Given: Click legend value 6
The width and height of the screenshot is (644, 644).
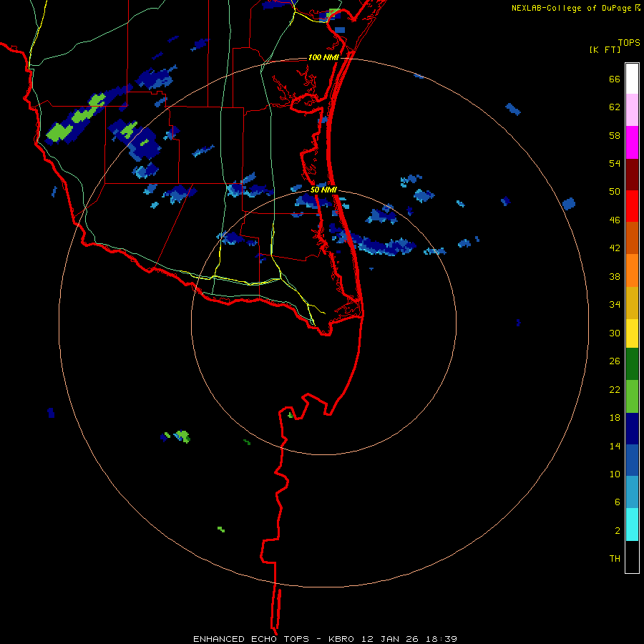Looking at the screenshot, I should (617, 502).
